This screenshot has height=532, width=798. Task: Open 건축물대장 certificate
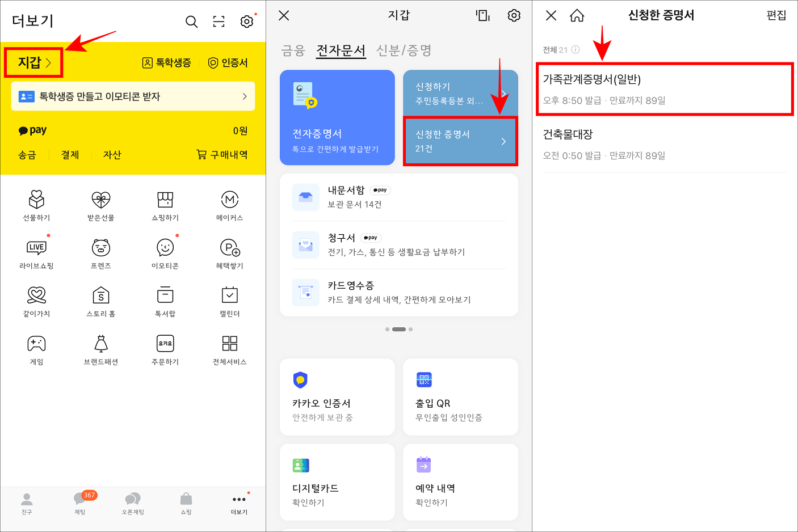(665, 145)
